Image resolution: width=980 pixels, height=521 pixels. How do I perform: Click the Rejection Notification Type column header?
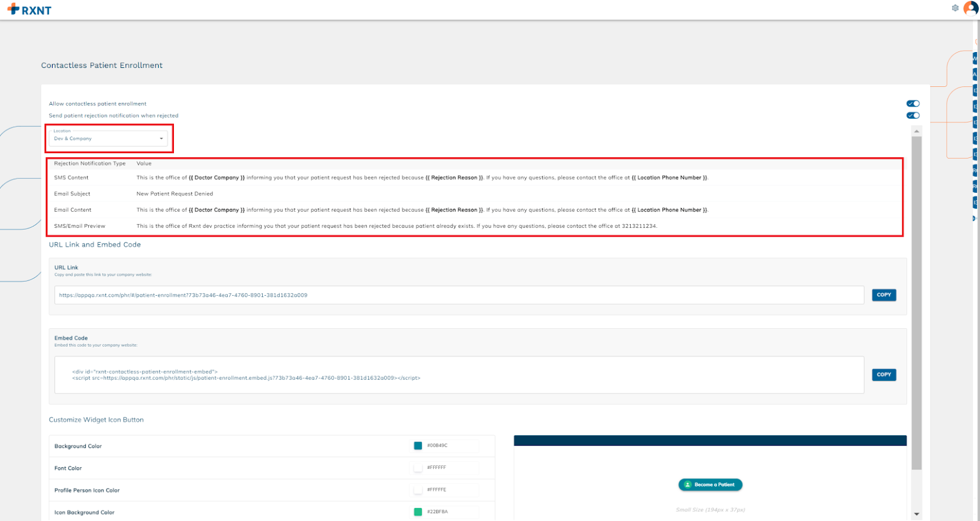tap(90, 163)
